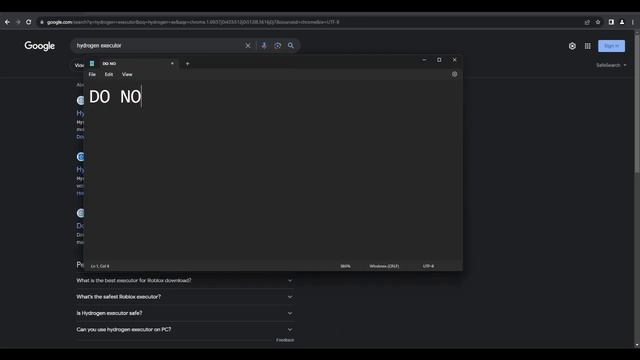Click in the Notepad text area
This screenshot has width=640, height=360.
tap(273, 171)
